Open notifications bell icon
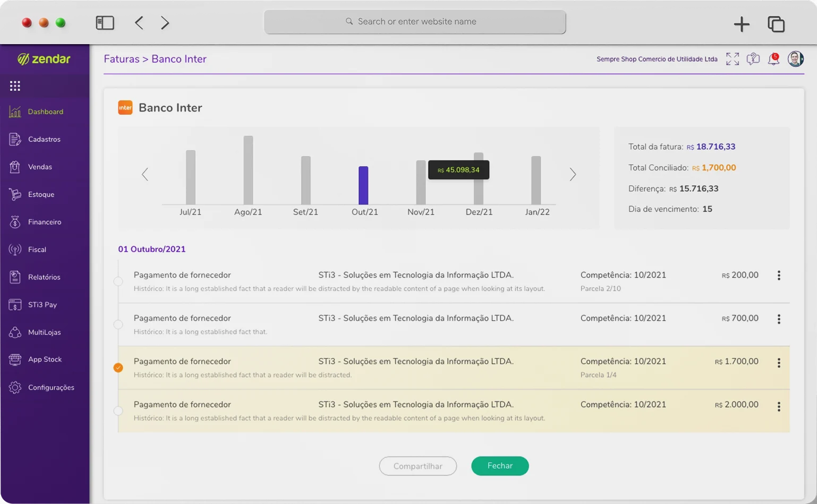 (x=773, y=59)
